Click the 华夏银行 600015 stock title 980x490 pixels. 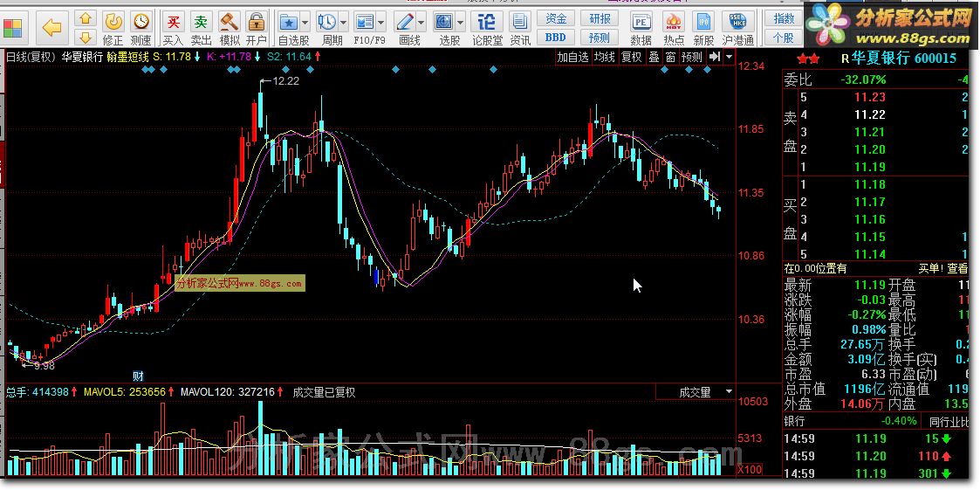coord(903,59)
